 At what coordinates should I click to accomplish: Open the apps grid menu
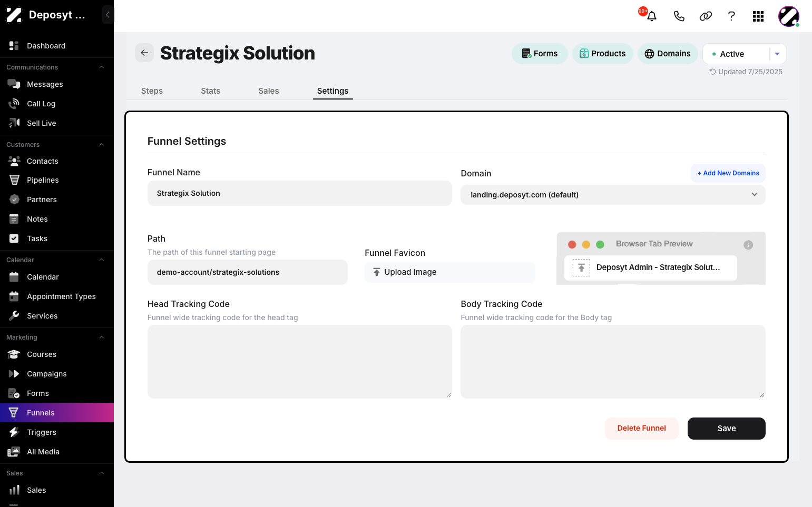click(758, 16)
